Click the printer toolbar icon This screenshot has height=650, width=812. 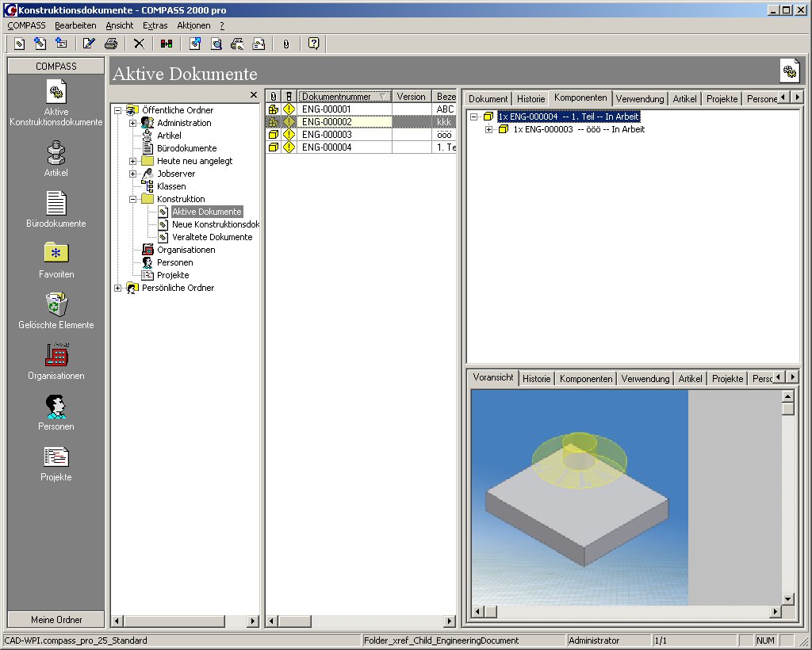pos(111,44)
